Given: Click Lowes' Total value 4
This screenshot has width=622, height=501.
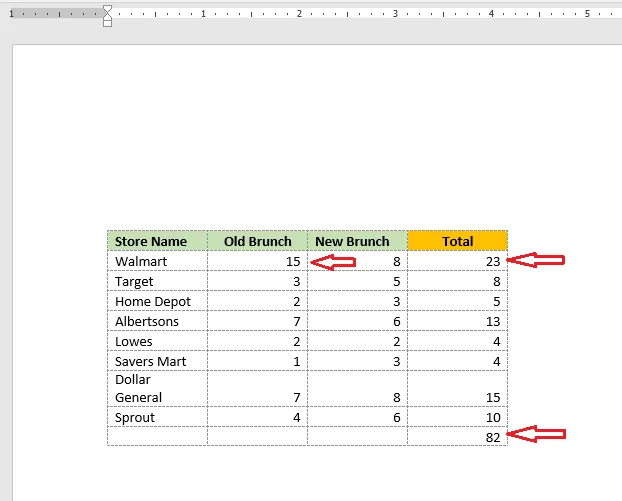Looking at the screenshot, I should point(497,341).
